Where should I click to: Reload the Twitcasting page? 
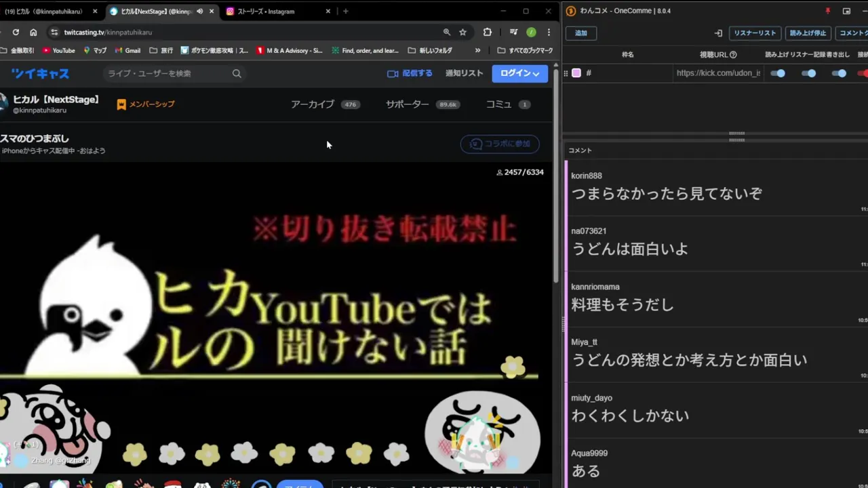[16, 32]
